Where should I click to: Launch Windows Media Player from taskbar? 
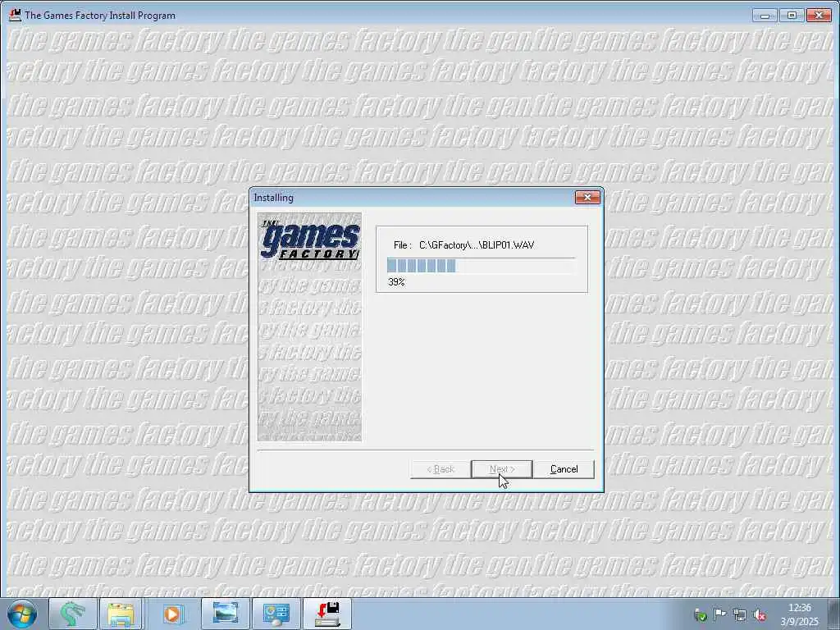point(172,614)
